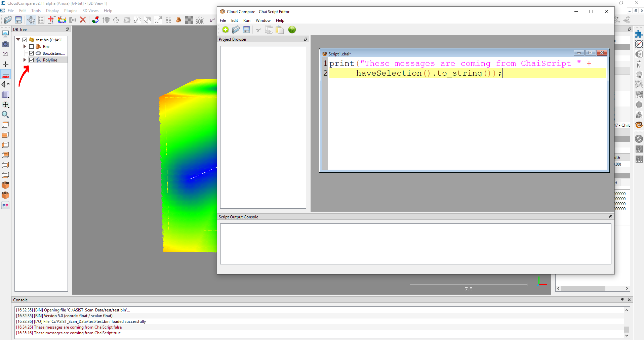Open the File menu in Chai Script Editor
Viewport: 644px width, 340px height.
point(223,20)
